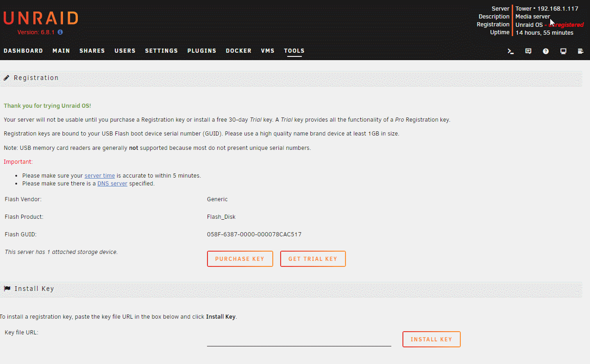Open the terminal icon in header
Screen dimensions: 590x364
point(511,51)
